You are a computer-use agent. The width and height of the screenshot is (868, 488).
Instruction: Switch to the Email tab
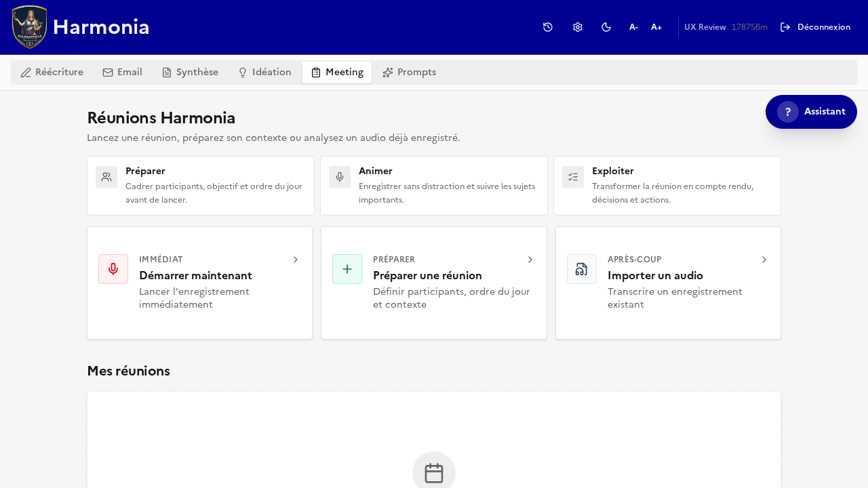123,73
